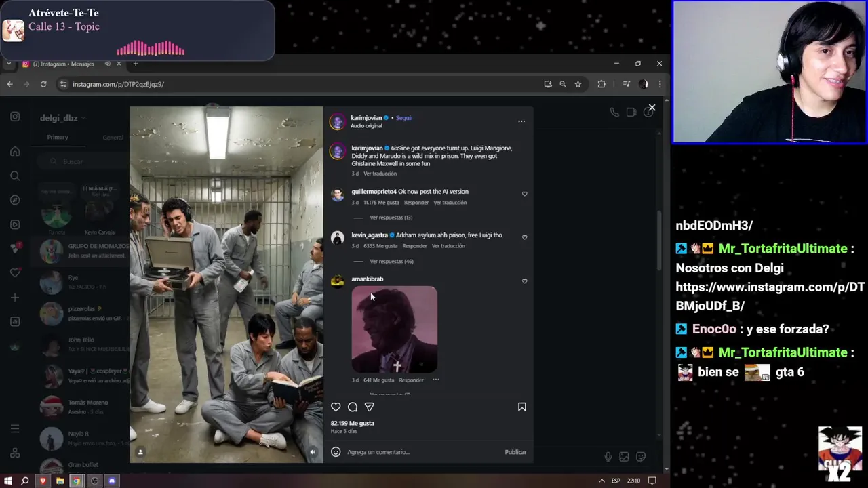
Task: Publish the comment with Publicar
Action: coord(515,452)
